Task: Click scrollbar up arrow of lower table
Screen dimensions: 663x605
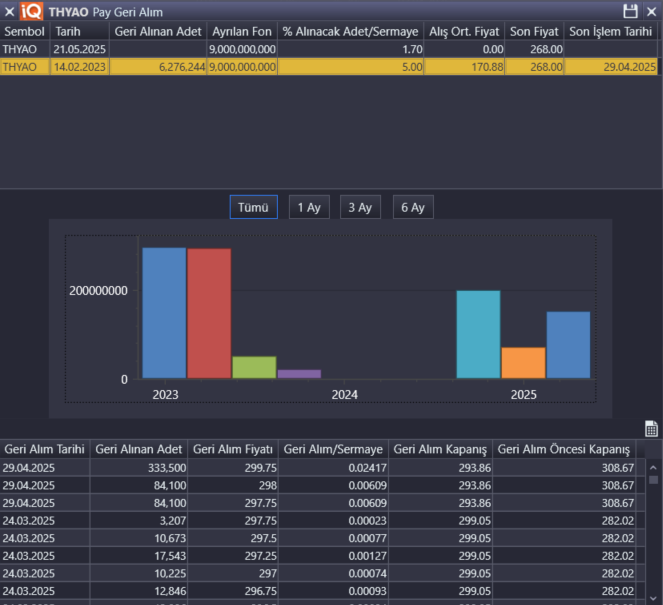Action: [x=653, y=468]
